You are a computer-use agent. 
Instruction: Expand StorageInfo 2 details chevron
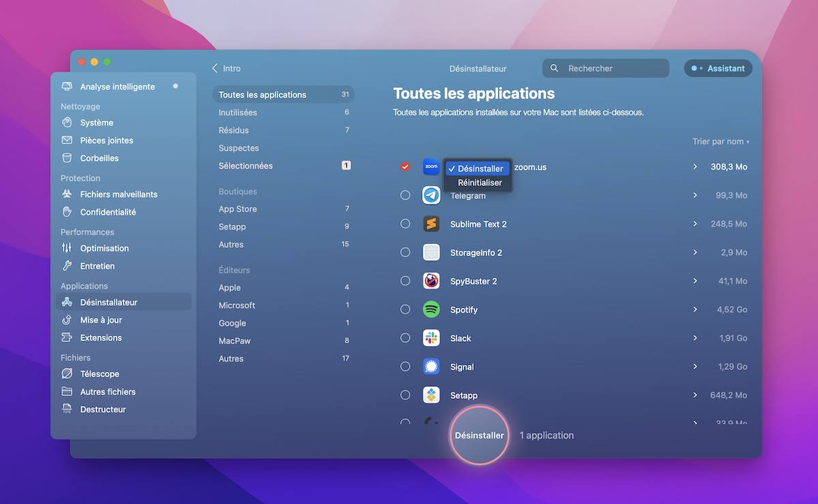695,253
